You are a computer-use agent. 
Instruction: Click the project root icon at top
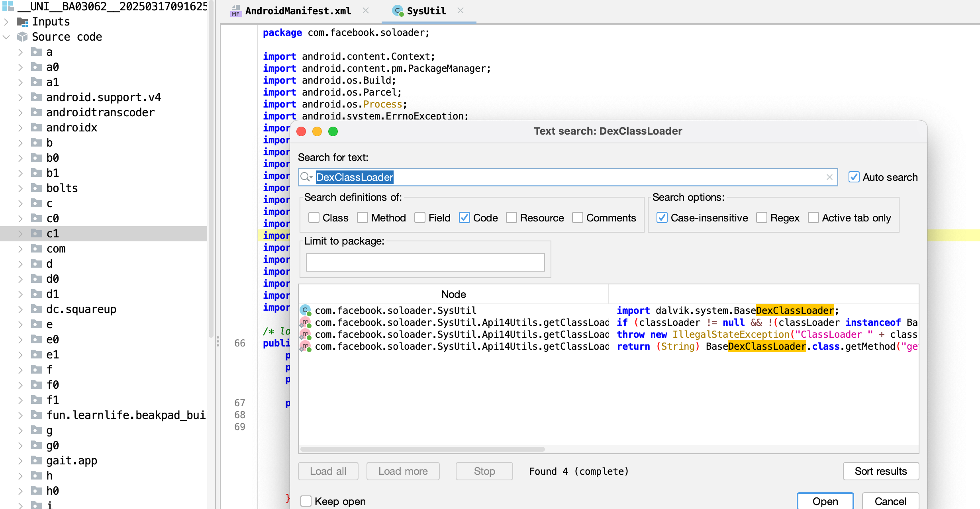point(8,6)
